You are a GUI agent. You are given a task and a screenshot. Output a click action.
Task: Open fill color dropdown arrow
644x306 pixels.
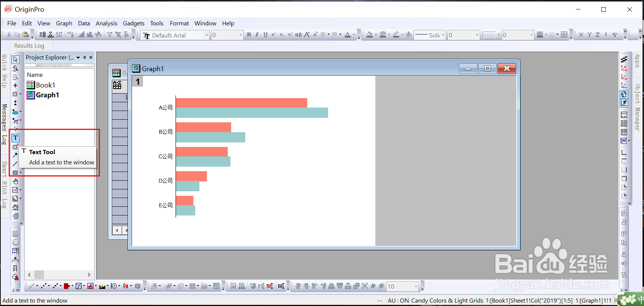(375, 35)
